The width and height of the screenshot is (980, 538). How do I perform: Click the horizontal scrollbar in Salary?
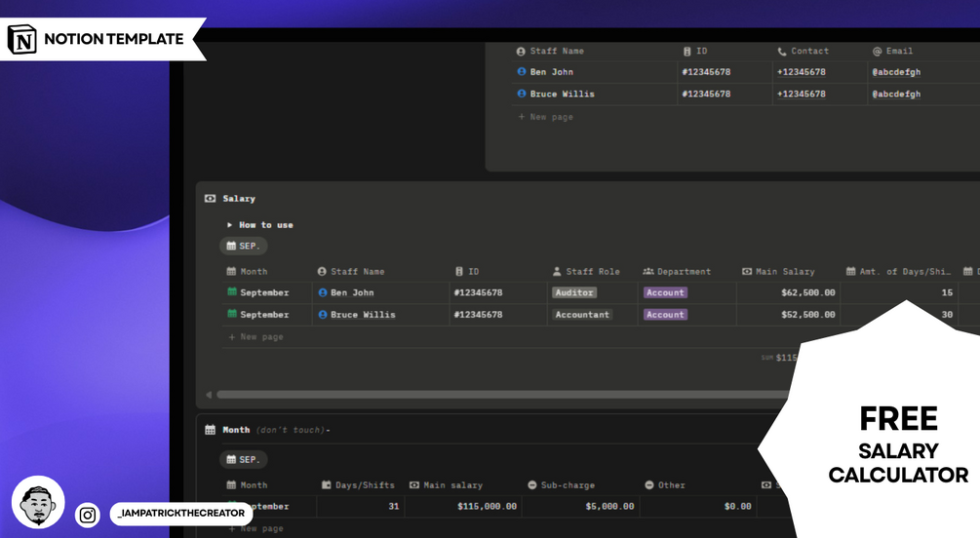click(503, 395)
